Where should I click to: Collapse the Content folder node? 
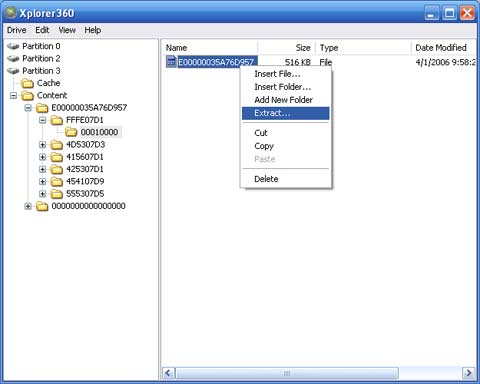pyautogui.click(x=13, y=96)
